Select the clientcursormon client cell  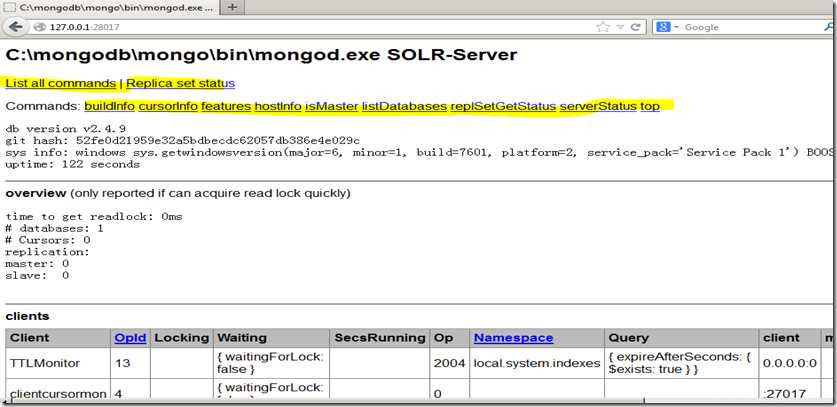[x=58, y=389]
